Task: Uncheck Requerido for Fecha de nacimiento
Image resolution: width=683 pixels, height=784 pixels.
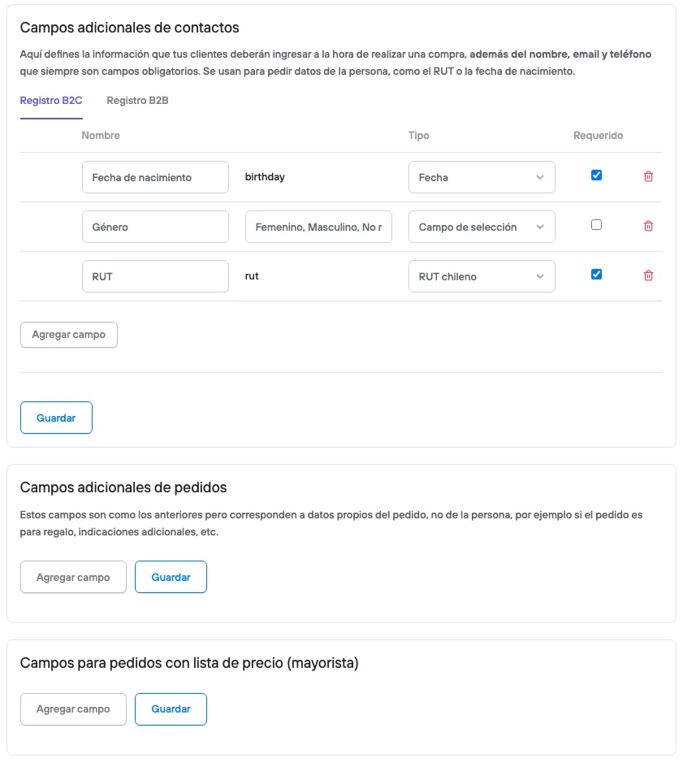Action: tap(596, 175)
